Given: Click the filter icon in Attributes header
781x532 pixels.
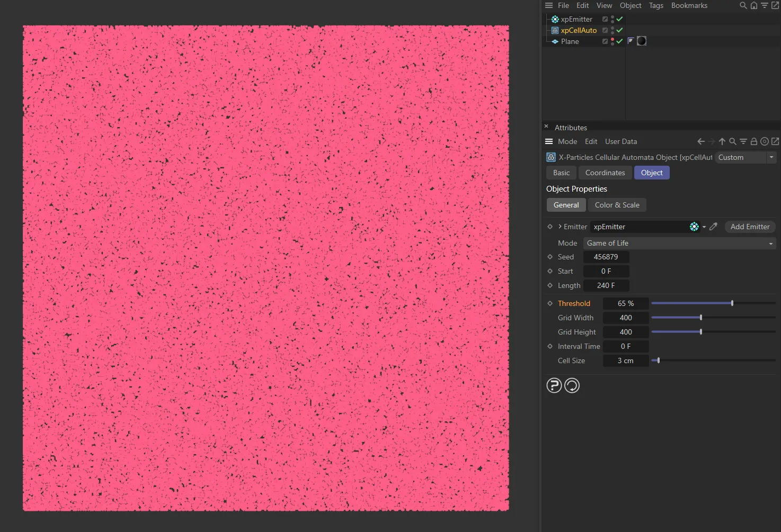Looking at the screenshot, I should (x=743, y=141).
